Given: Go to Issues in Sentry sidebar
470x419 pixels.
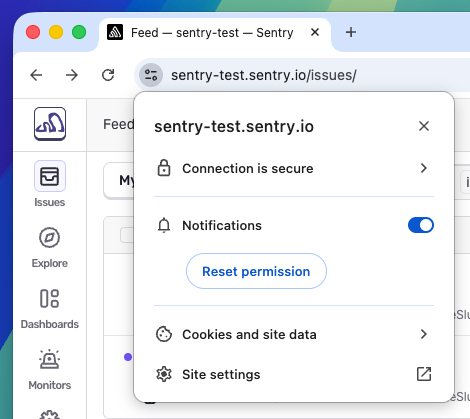Looking at the screenshot, I should (50, 184).
